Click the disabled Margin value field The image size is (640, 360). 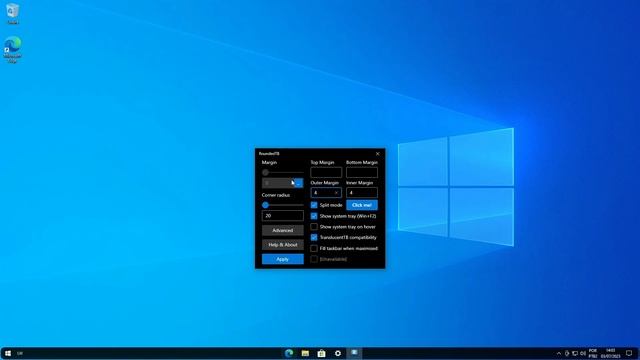pos(278,183)
